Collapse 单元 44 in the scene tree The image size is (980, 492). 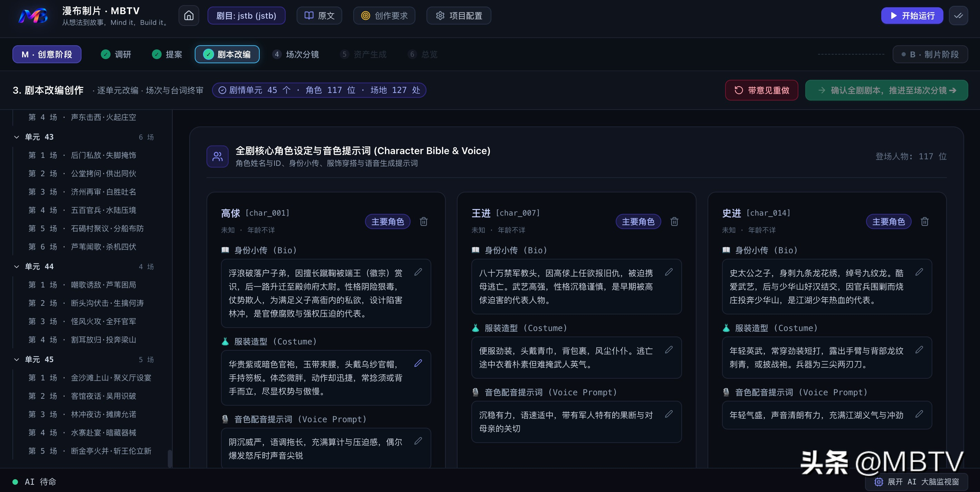click(16, 267)
